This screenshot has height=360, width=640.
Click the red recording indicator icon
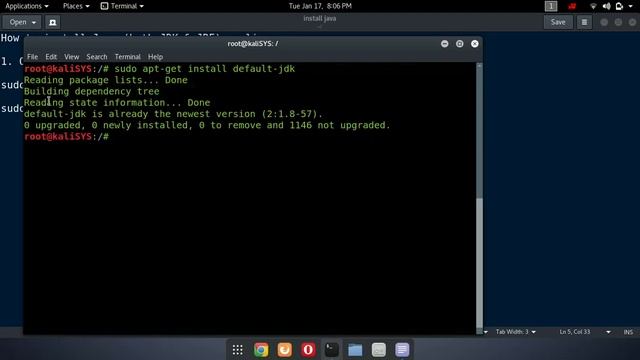[x=572, y=6]
